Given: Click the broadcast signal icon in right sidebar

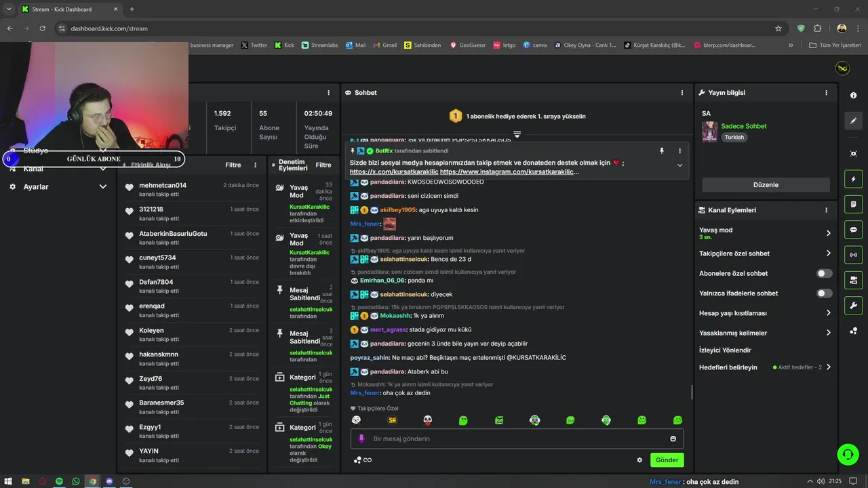Looking at the screenshot, I should [853, 255].
